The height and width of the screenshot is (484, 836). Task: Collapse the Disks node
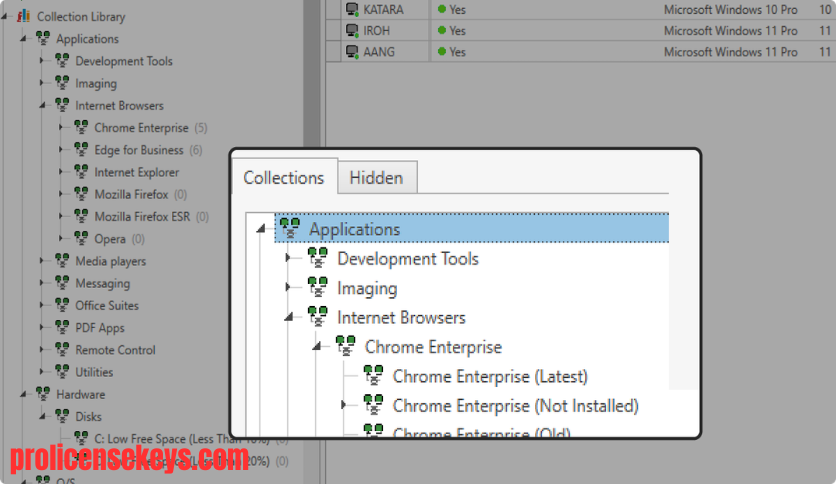tap(42, 416)
